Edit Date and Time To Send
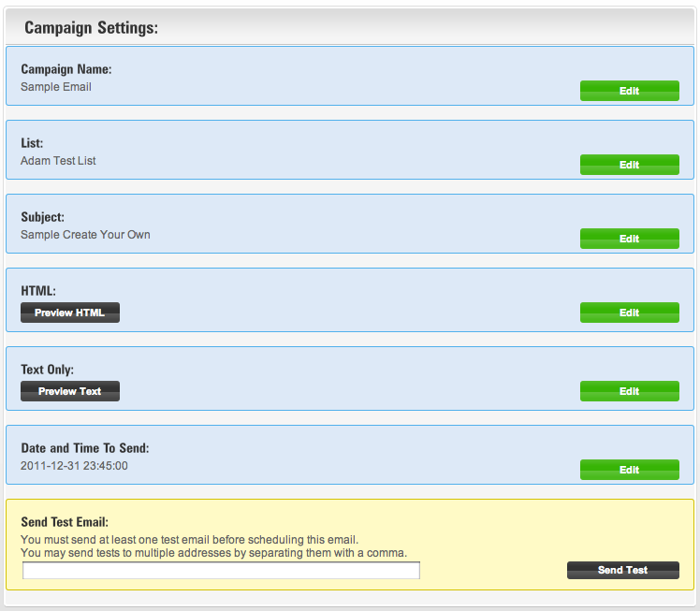 (630, 470)
